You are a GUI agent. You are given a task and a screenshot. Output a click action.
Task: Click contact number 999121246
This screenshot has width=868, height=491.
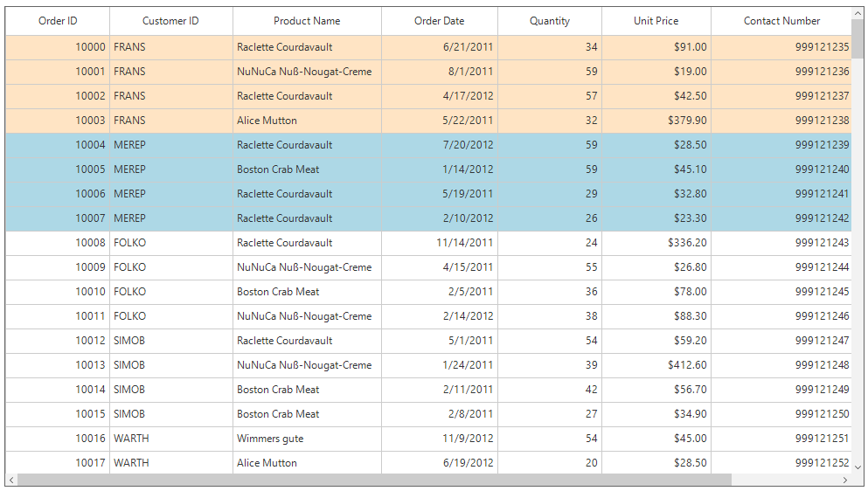pos(781,316)
